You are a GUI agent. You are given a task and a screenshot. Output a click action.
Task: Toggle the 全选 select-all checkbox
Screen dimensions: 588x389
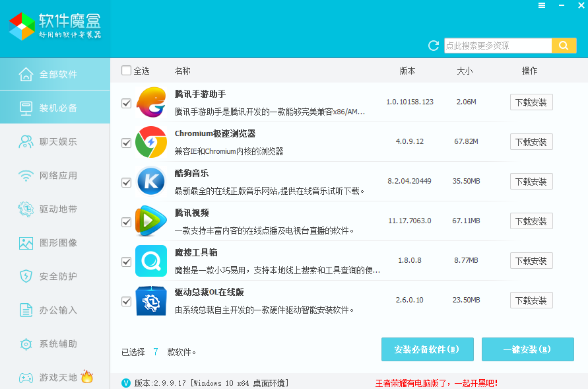(126, 71)
